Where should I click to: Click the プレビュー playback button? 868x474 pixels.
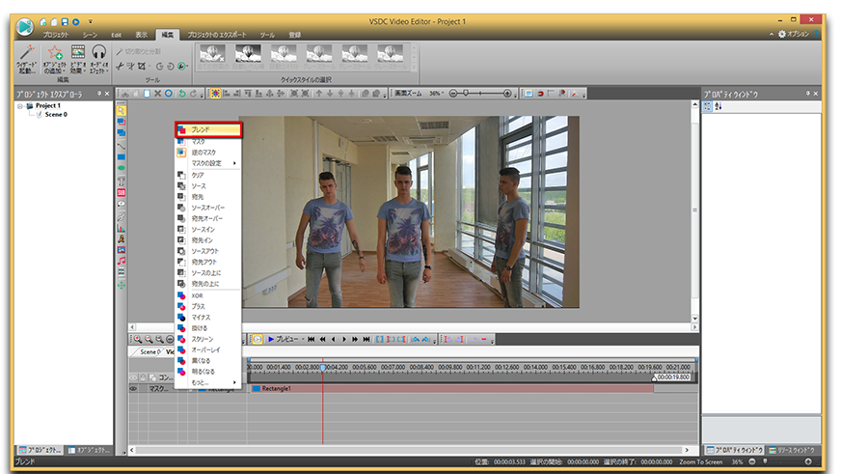(283, 339)
